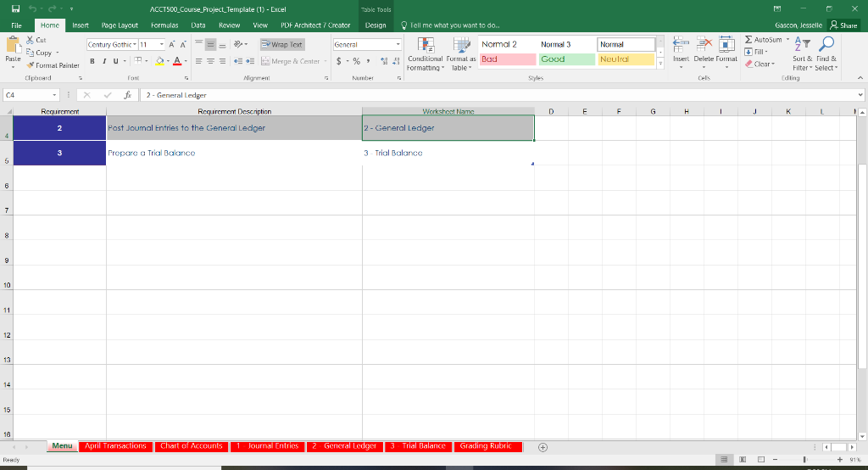Open the General number format dropdown
The image size is (868, 470).
coord(398,44)
